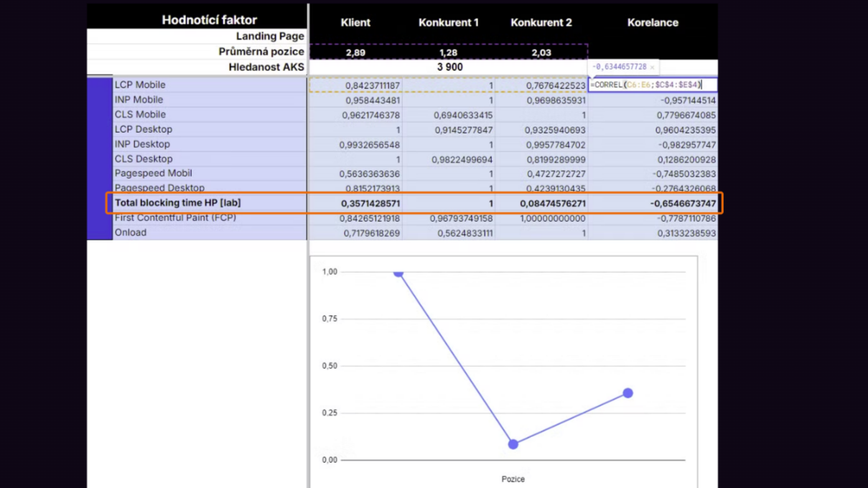Click the =CORREL formula editing cell

pos(653,85)
